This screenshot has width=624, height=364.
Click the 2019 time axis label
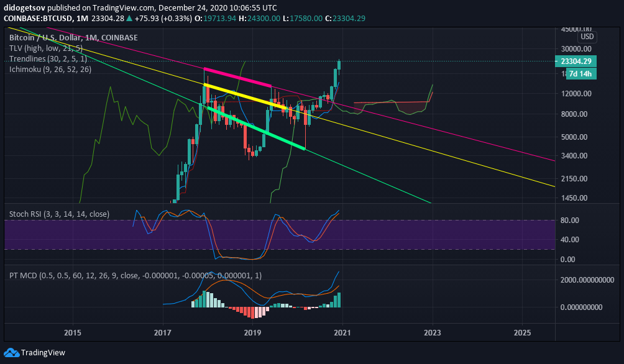point(253,332)
